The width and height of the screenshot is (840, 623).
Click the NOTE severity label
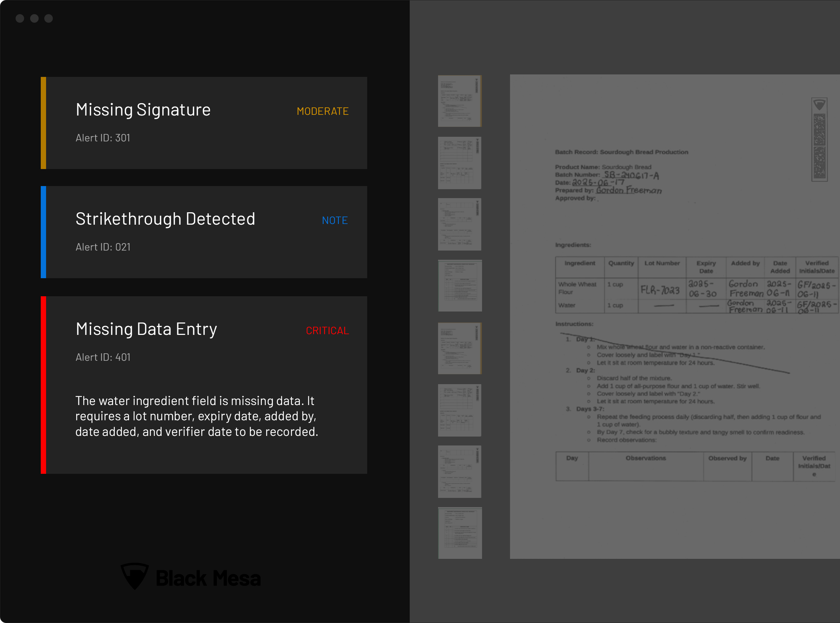[335, 220]
